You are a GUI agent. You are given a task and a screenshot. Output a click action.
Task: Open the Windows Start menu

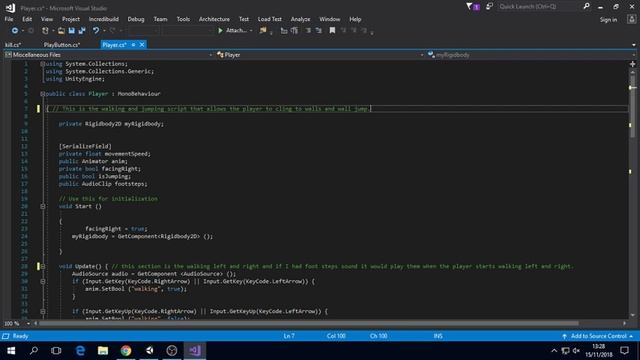pos(11,351)
